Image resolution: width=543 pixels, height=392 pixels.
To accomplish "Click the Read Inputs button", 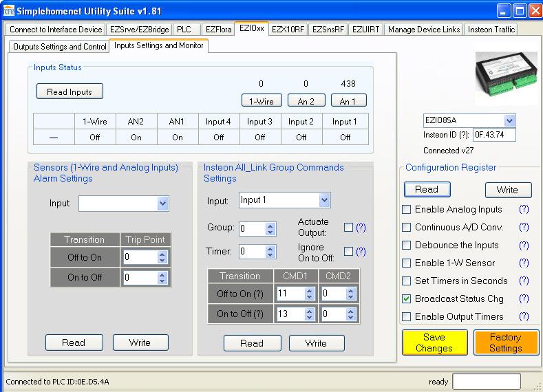I will click(x=70, y=91).
